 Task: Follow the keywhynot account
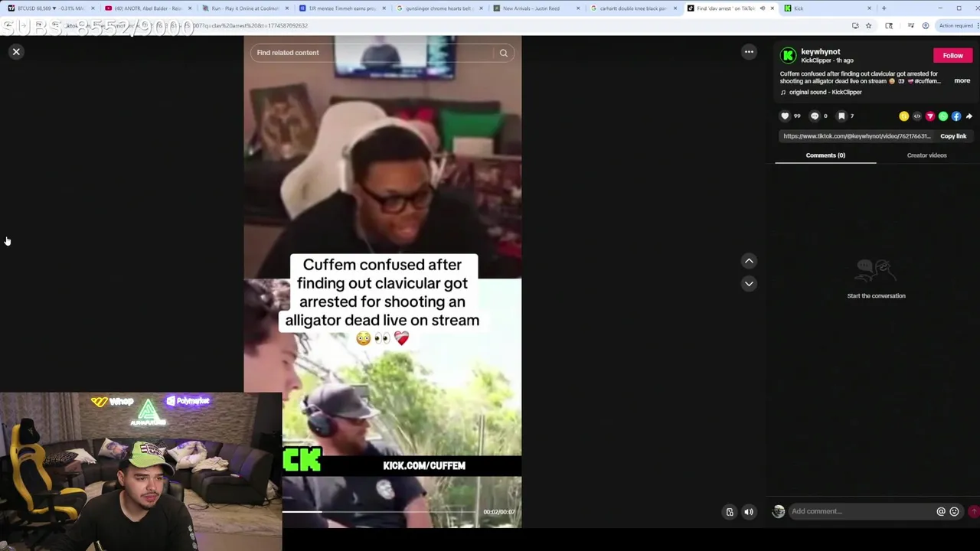pos(952,55)
